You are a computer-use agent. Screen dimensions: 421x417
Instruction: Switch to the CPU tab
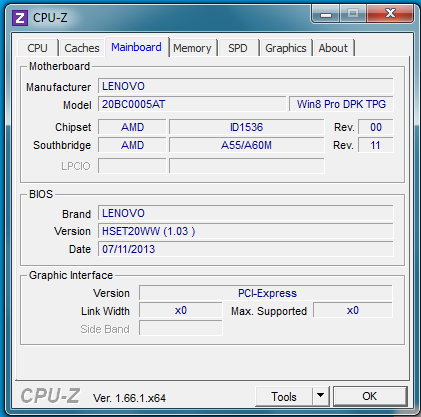pos(37,48)
